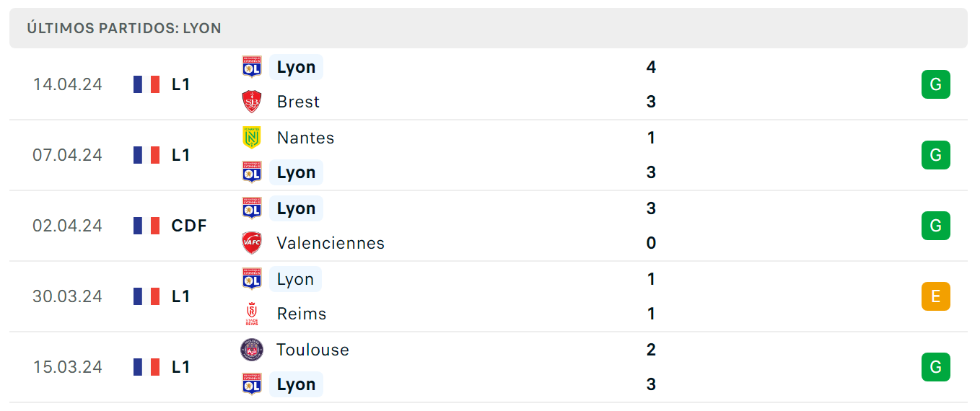Image resolution: width=980 pixels, height=411 pixels.
Task: Select the L1 label on the 07.04.24 row
Action: [x=181, y=155]
